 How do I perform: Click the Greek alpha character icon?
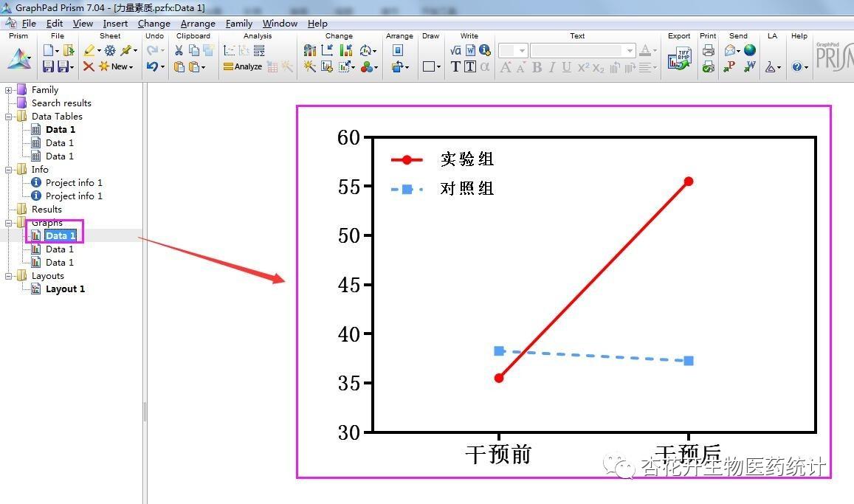pyautogui.click(x=483, y=66)
